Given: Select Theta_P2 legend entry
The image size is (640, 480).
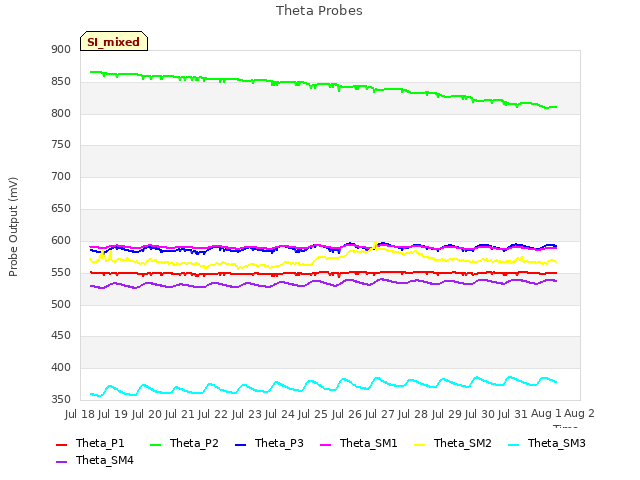Looking at the screenshot, I should (x=184, y=443).
